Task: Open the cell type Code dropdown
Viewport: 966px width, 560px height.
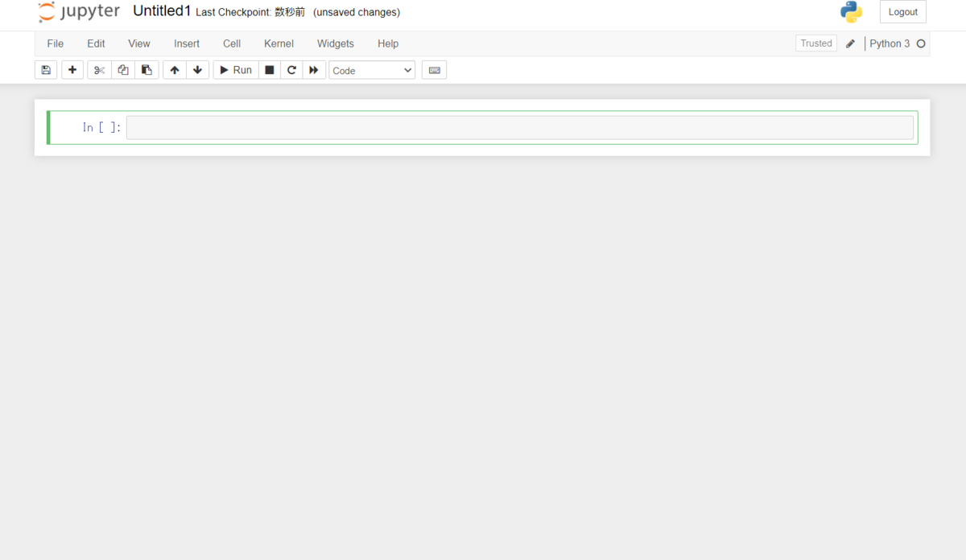Action: pos(372,70)
